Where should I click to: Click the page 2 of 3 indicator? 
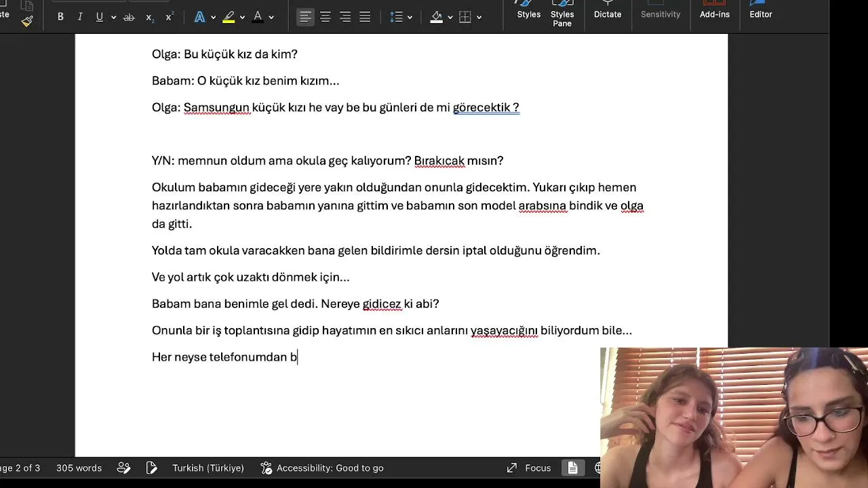click(19, 468)
